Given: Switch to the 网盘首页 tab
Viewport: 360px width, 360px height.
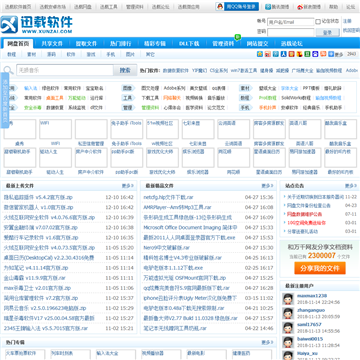Looking at the screenshot, I should click(18, 44).
